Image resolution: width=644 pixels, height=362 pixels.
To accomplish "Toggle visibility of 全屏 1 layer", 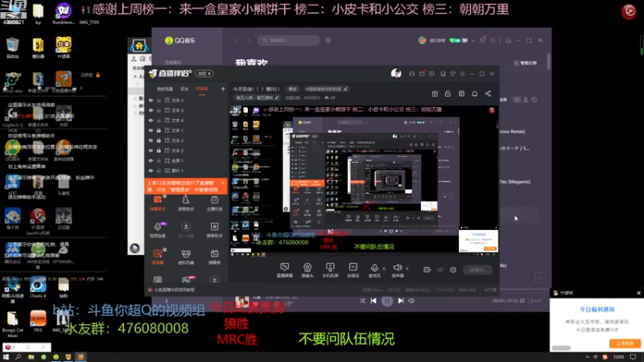I will click(x=151, y=160).
